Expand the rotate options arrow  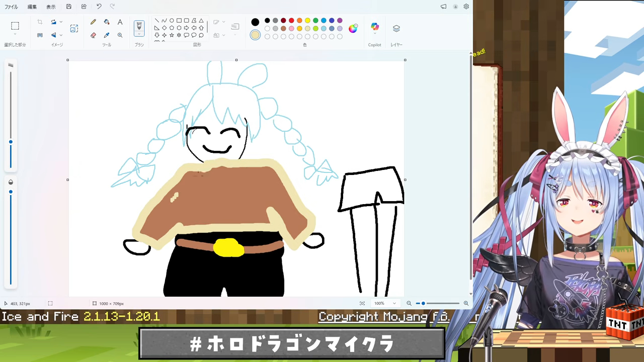coord(61,22)
